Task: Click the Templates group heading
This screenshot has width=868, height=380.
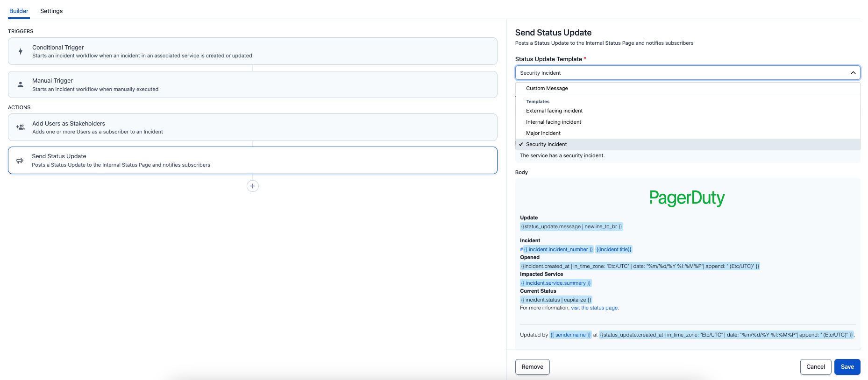Action: [538, 101]
